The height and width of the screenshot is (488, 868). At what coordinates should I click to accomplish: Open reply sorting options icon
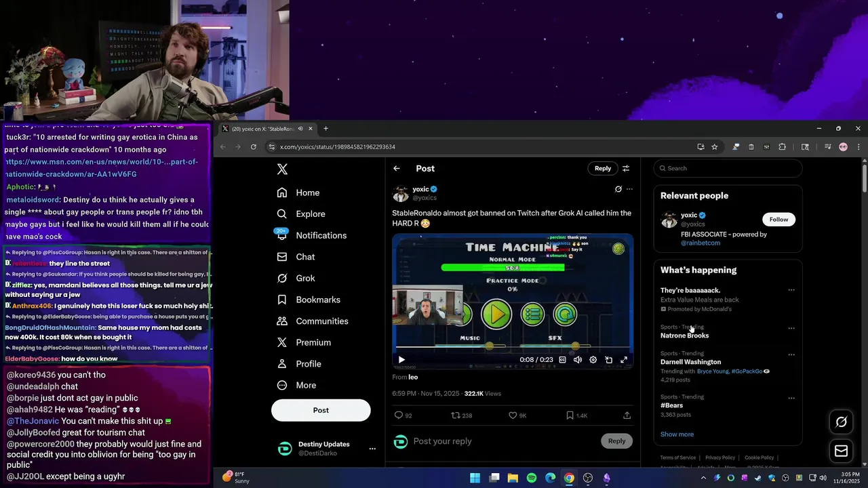pyautogui.click(x=626, y=168)
